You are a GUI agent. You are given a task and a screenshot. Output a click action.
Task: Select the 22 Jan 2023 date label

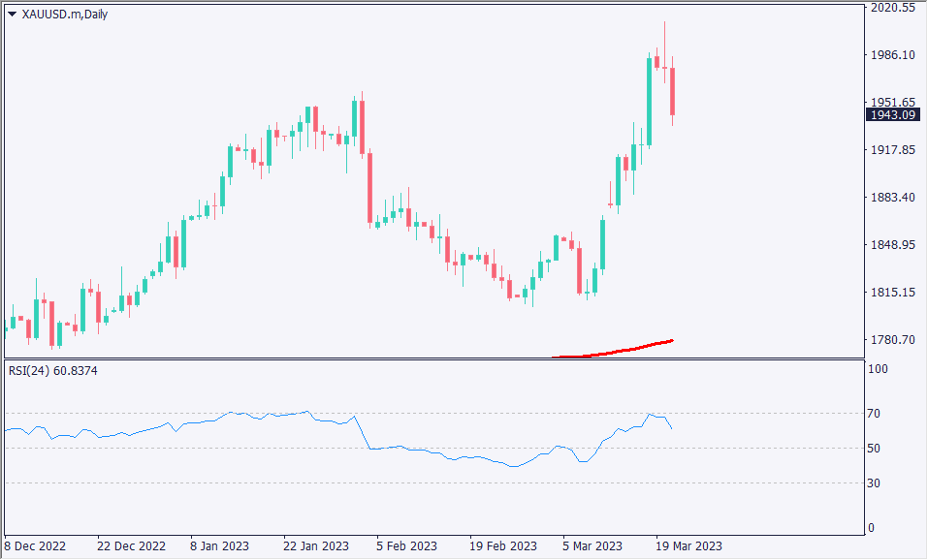(x=316, y=545)
